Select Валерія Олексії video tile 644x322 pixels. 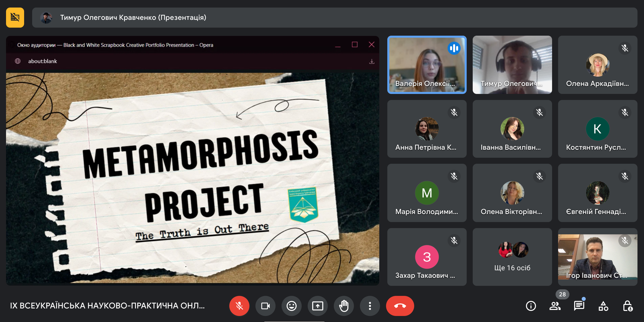point(427,65)
